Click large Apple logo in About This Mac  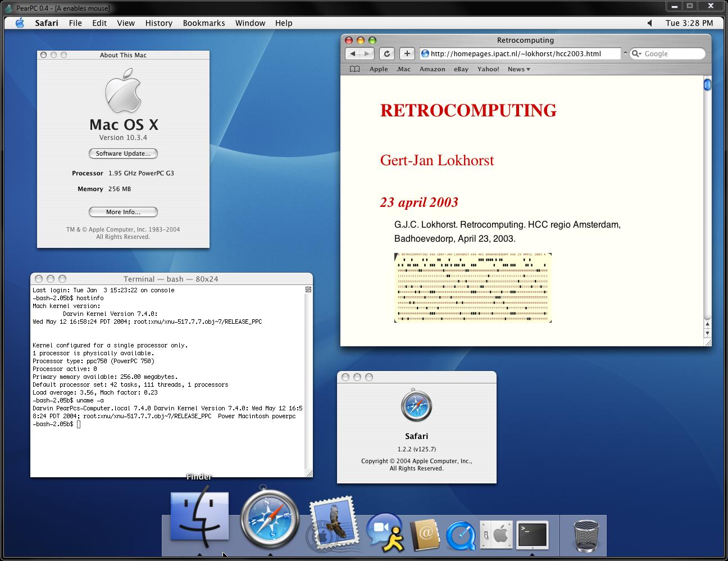coord(123,91)
